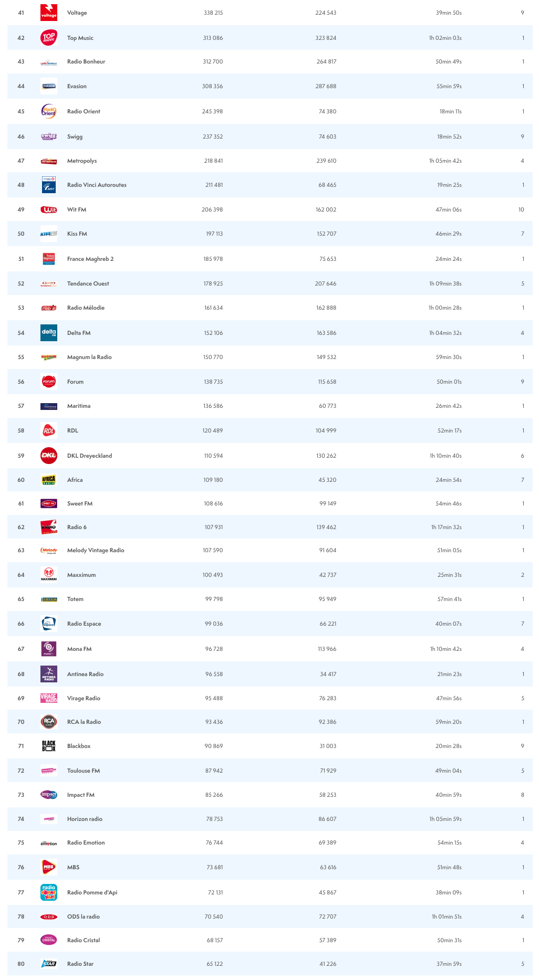The image size is (539, 980).
Task: Select the Delta FM logo icon
Action: (x=49, y=333)
